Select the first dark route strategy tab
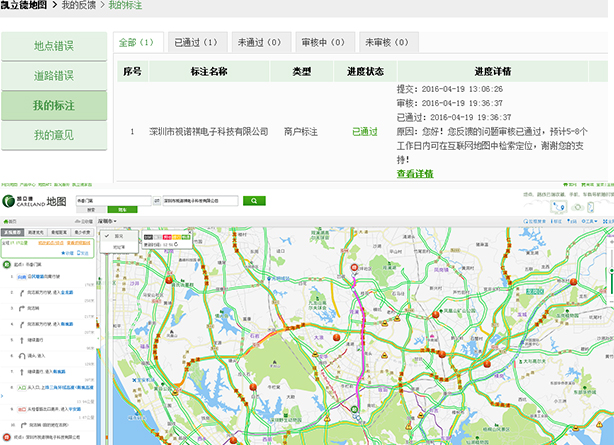Viewport: 614px width, 445px height. (13, 232)
